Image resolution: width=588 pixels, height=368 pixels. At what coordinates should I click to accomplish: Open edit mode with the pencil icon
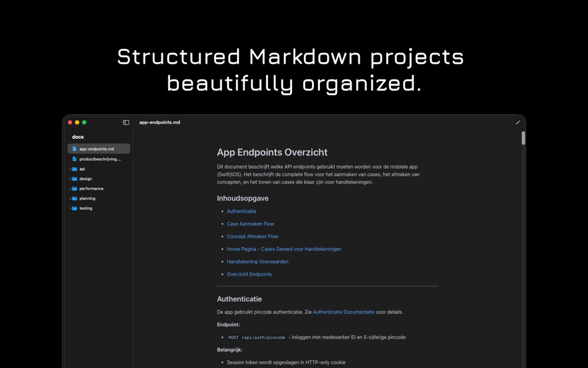518,123
